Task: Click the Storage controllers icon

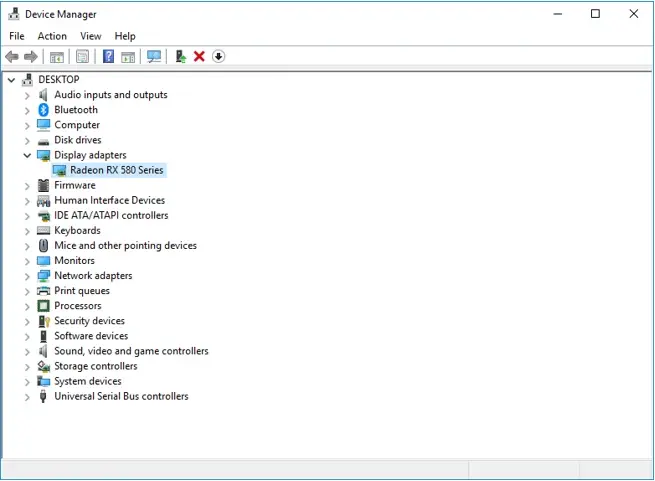Action: [43, 366]
